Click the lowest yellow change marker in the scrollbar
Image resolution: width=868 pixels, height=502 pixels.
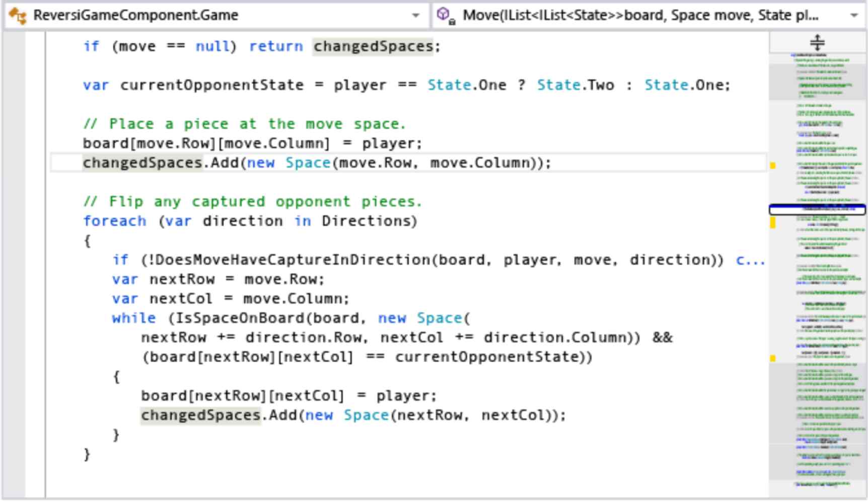(x=773, y=358)
